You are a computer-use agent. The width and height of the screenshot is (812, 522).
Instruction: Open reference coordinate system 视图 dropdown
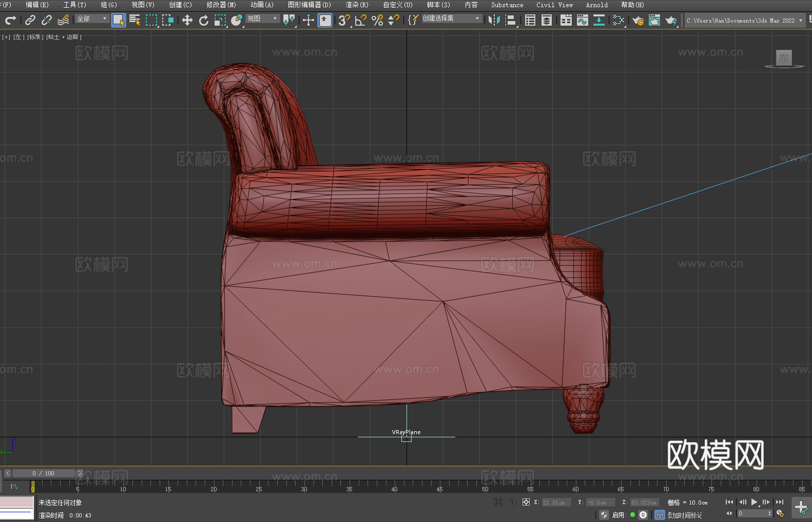coord(262,18)
